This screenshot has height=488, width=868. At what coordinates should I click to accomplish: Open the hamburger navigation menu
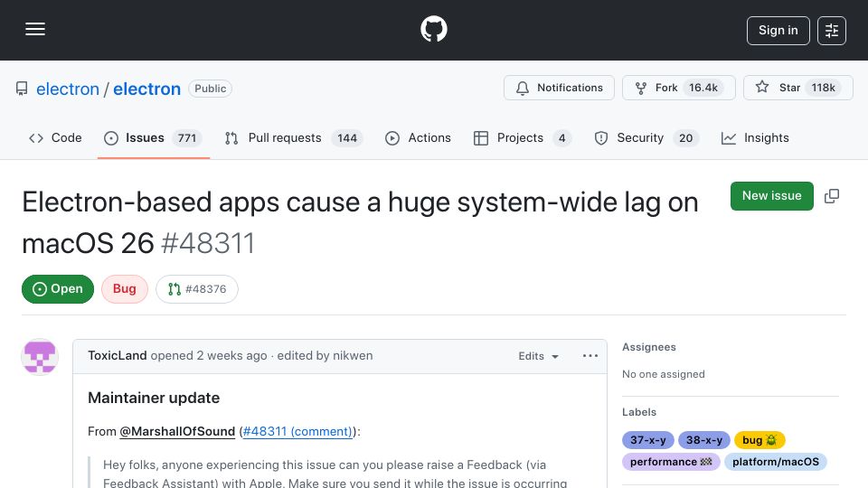coord(35,29)
